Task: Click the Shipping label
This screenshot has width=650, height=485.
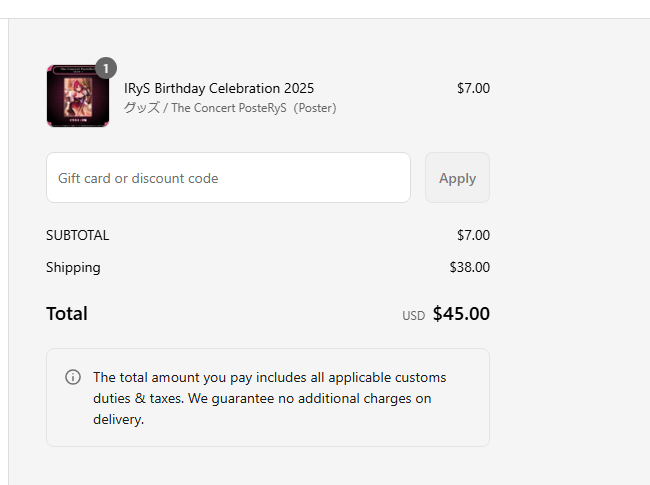Action: pos(73,267)
